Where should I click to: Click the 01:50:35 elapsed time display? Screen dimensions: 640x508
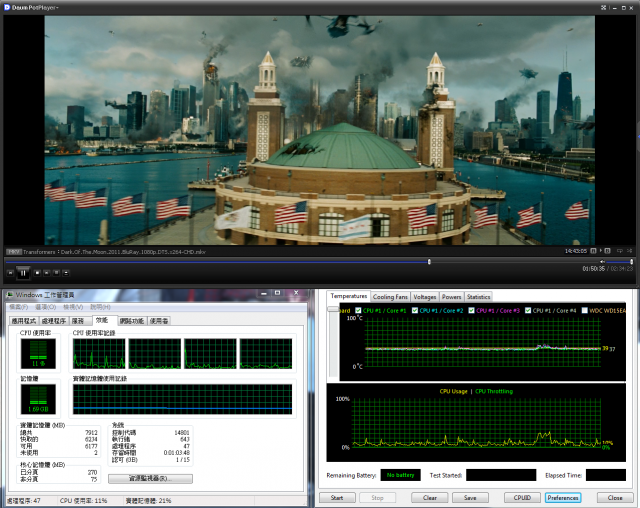[x=593, y=269]
